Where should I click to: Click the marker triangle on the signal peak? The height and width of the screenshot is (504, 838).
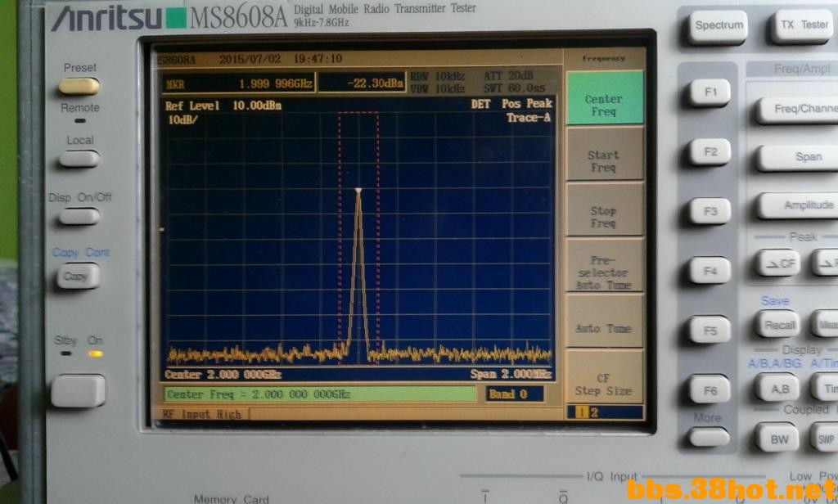[x=358, y=191]
